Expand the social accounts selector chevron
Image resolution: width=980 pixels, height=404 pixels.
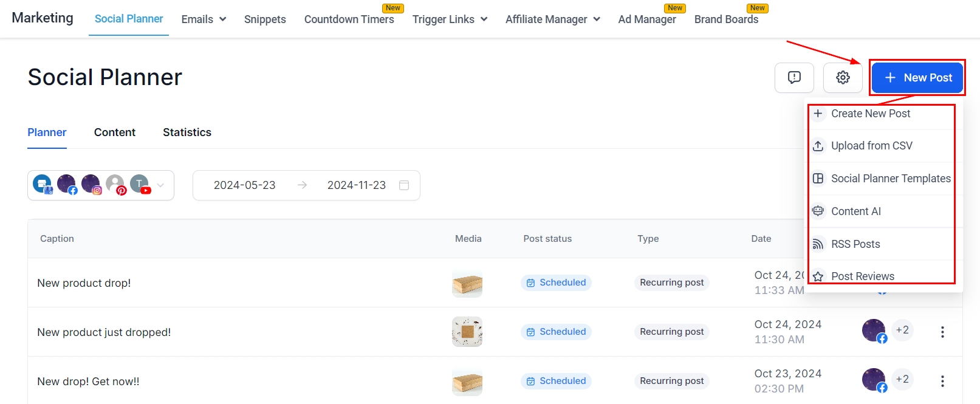(x=160, y=185)
